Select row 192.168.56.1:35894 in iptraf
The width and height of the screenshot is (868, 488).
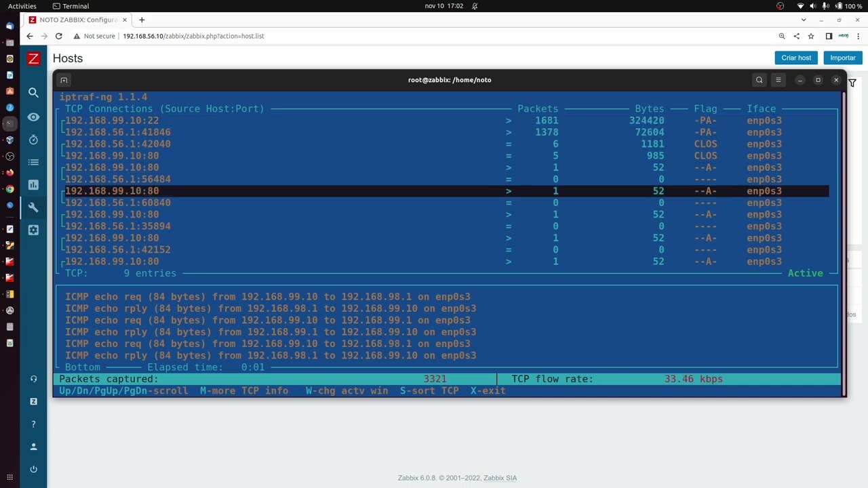tap(447, 226)
